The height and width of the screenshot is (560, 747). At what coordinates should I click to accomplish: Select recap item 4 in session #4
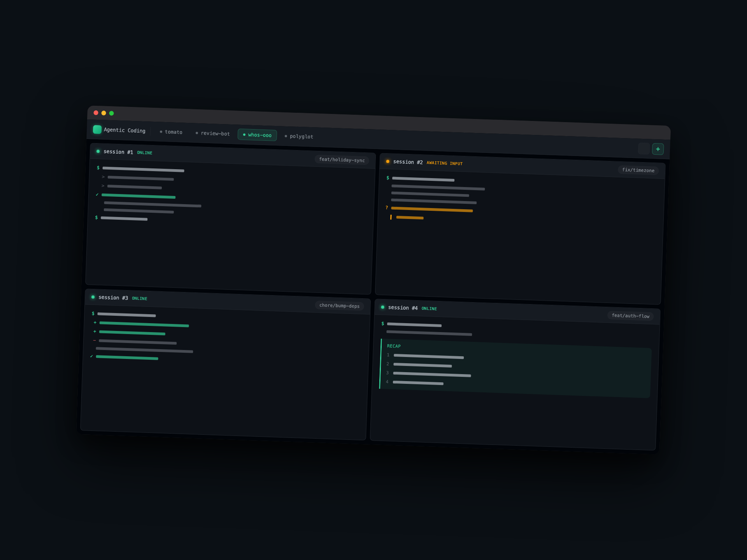pyautogui.click(x=414, y=383)
